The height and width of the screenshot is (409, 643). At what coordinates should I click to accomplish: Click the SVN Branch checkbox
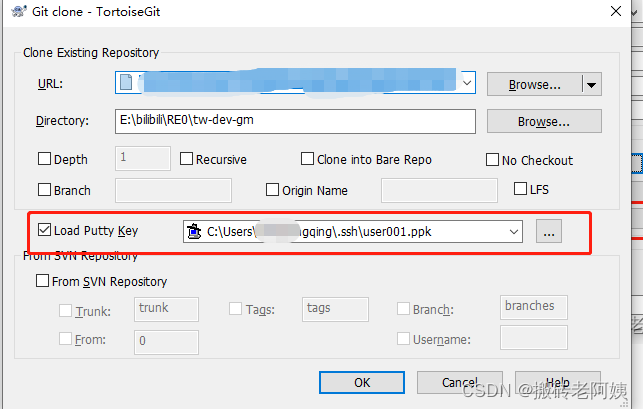404,308
